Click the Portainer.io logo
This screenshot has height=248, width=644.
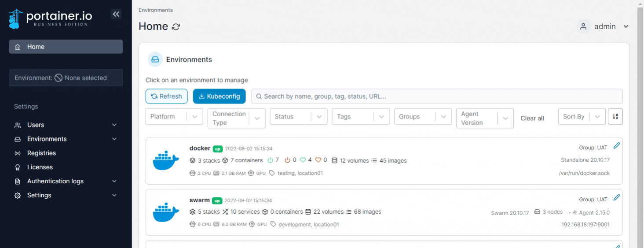click(51, 19)
